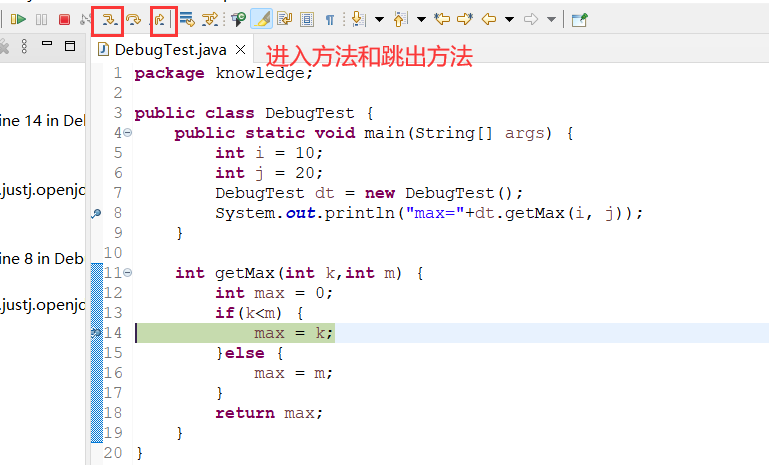Click line number 20 in gutter

pyautogui.click(x=113, y=453)
